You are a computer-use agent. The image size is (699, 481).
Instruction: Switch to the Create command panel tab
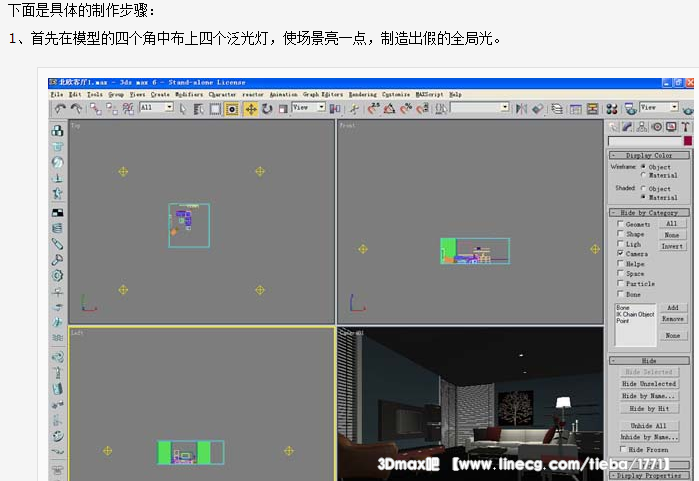click(x=614, y=127)
